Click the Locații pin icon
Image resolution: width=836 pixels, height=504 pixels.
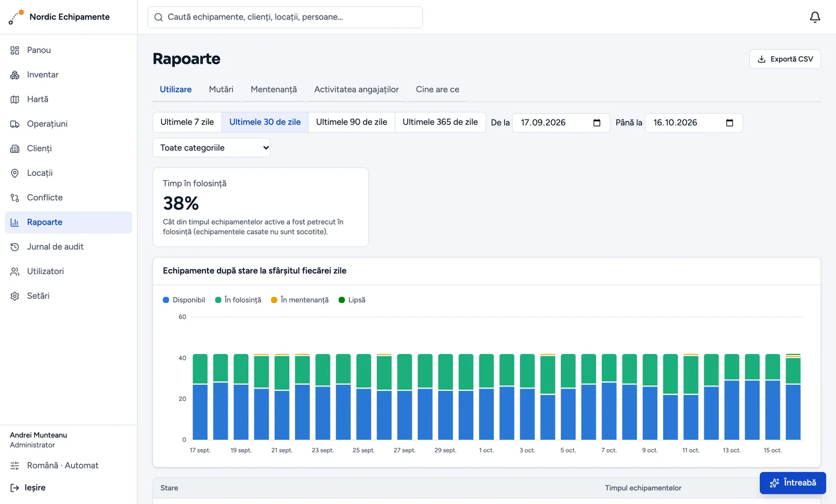tap(15, 173)
